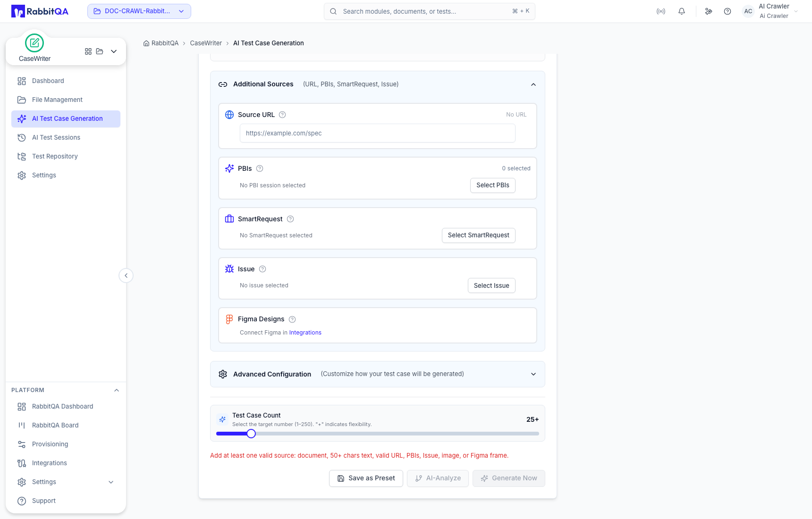Open Integrations in platform menu
This screenshot has width=812, height=519.
click(x=66, y=463)
